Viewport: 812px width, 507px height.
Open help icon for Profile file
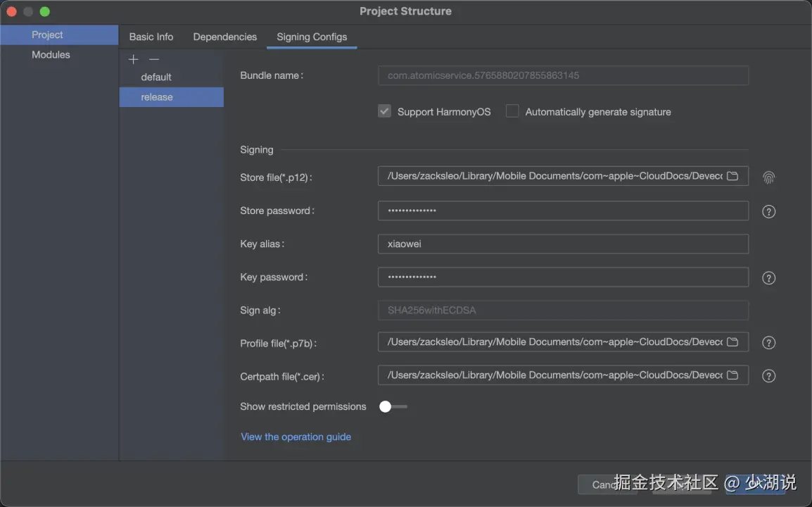769,343
